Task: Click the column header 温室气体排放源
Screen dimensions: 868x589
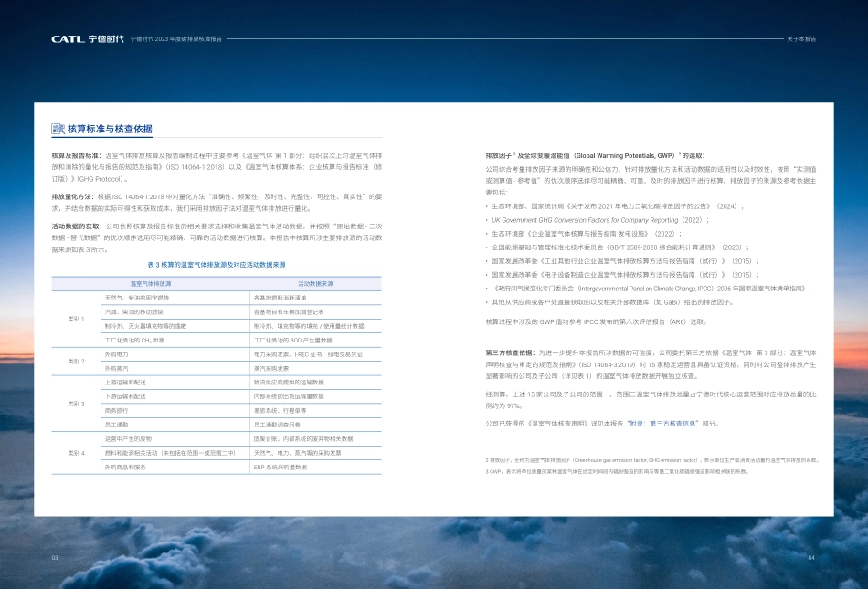Action: 151,284
